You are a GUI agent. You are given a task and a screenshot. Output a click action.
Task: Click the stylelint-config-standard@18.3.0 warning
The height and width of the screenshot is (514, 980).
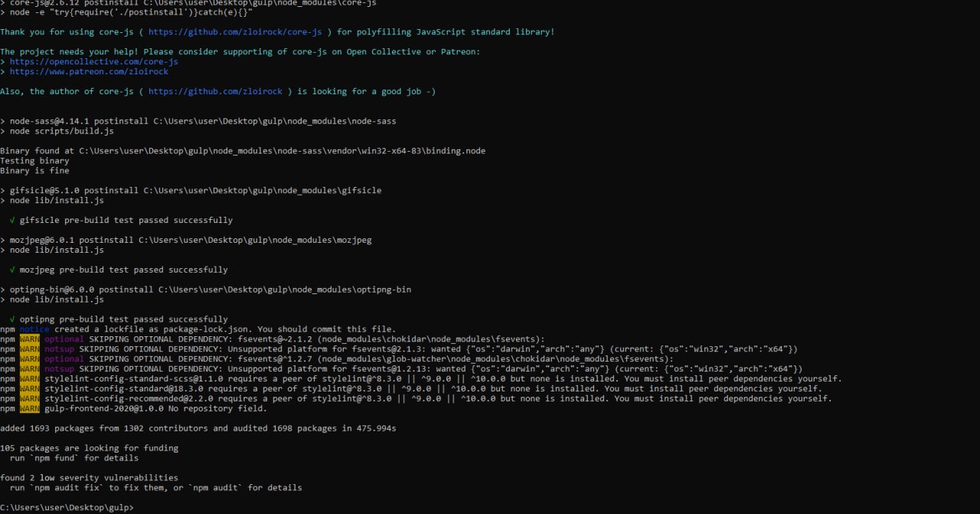click(x=411, y=389)
